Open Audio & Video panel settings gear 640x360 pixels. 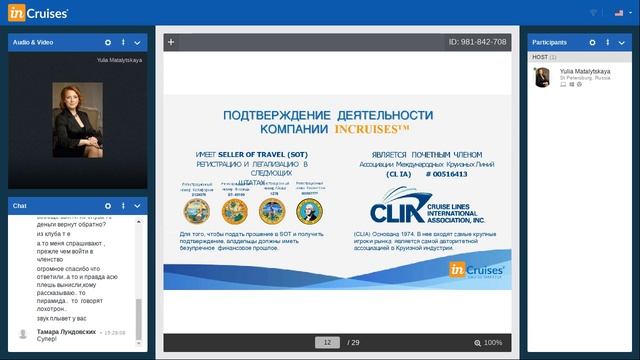108,42
